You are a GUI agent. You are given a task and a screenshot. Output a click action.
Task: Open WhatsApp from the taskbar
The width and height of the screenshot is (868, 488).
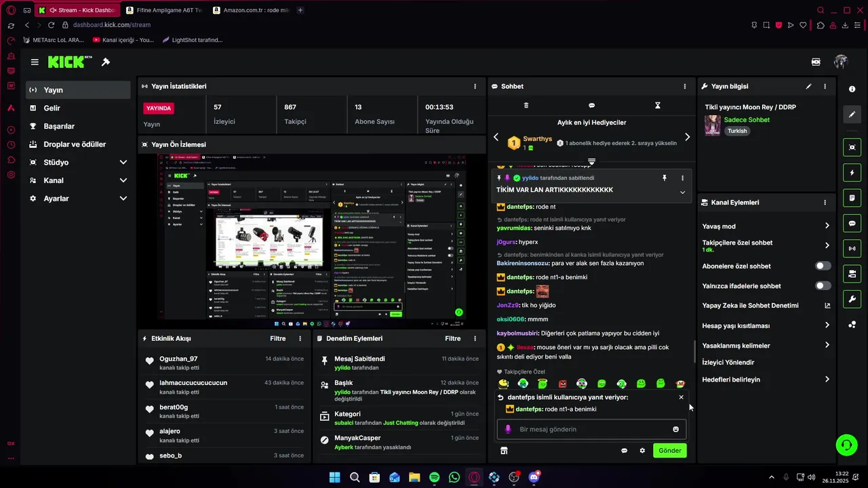tap(454, 477)
